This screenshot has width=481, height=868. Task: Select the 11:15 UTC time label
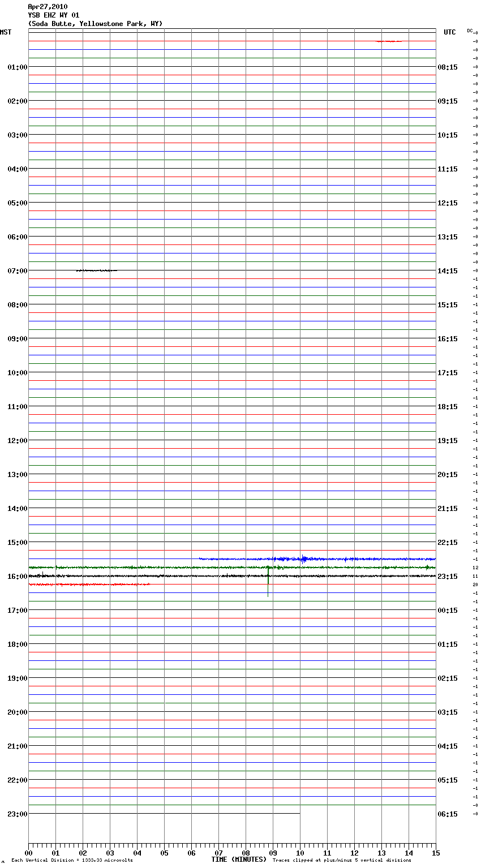(448, 169)
